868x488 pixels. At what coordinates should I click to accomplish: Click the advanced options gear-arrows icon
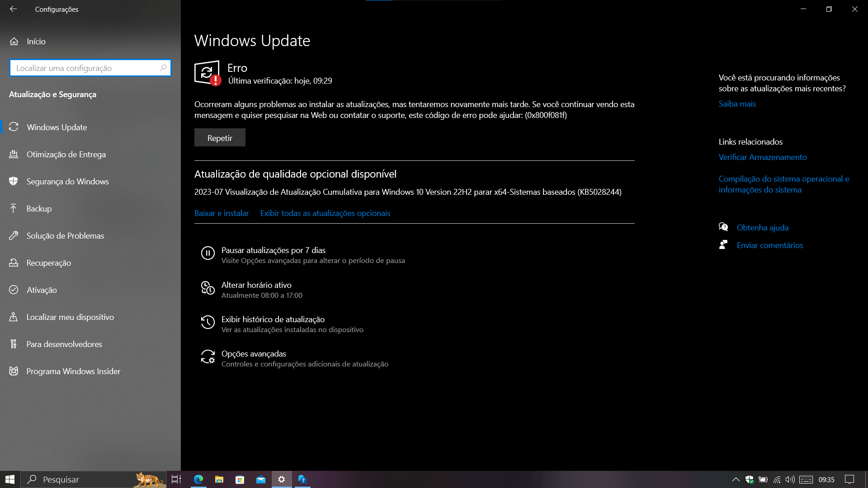click(x=208, y=357)
